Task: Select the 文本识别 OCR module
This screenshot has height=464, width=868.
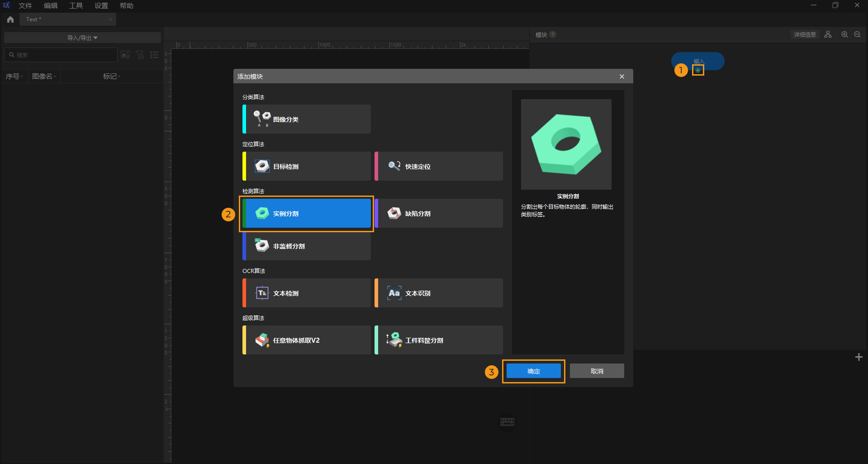Action: pyautogui.click(x=439, y=293)
